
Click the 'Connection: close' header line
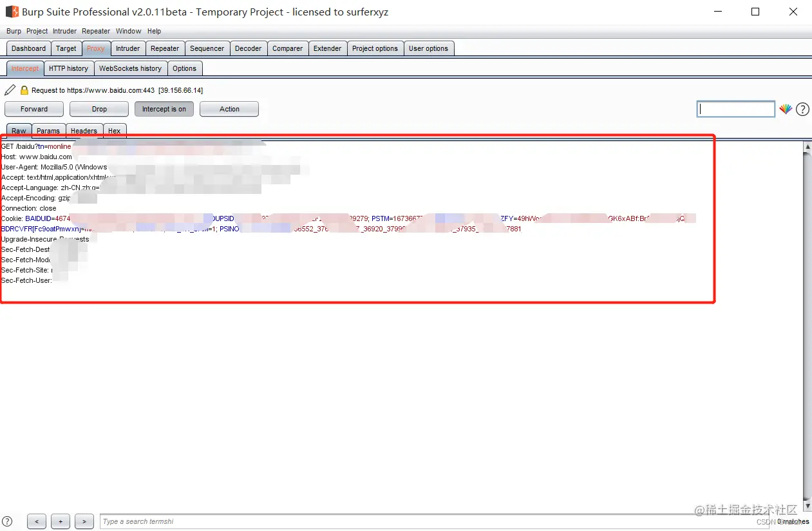(29, 208)
